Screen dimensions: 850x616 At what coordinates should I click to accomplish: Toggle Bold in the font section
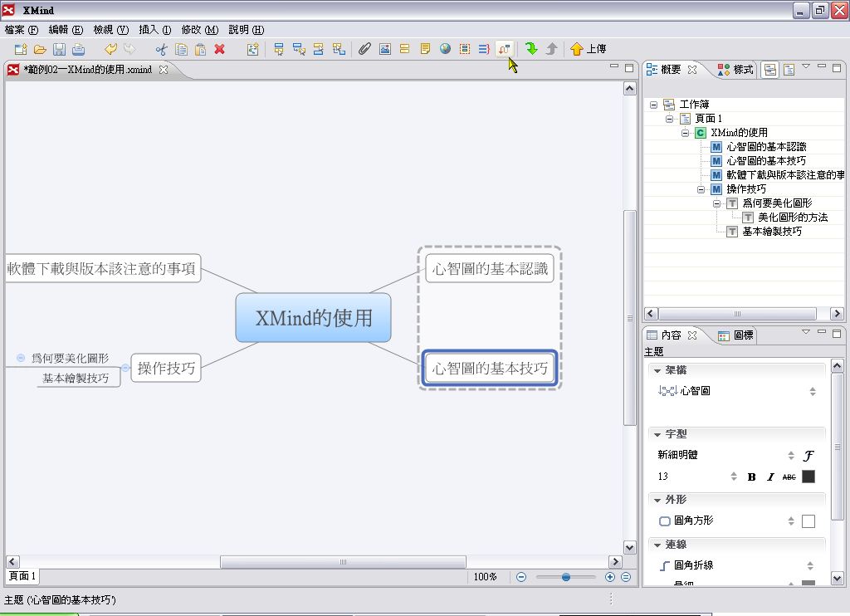751,477
